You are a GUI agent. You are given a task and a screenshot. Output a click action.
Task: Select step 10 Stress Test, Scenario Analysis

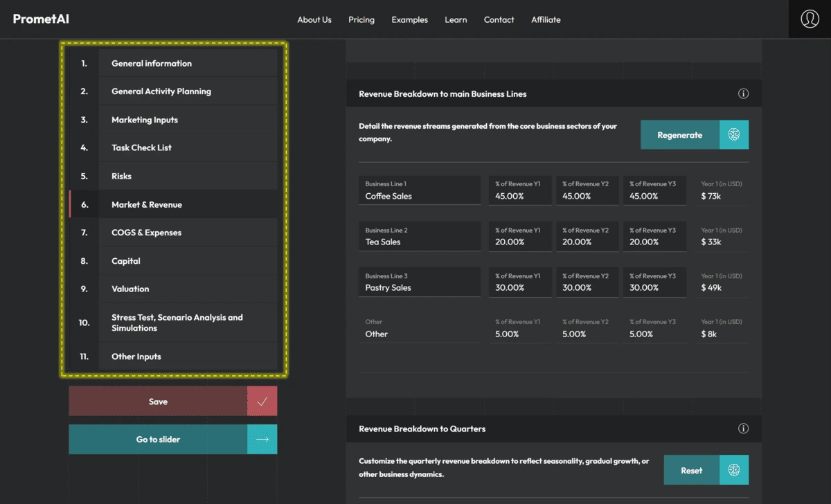(x=173, y=323)
